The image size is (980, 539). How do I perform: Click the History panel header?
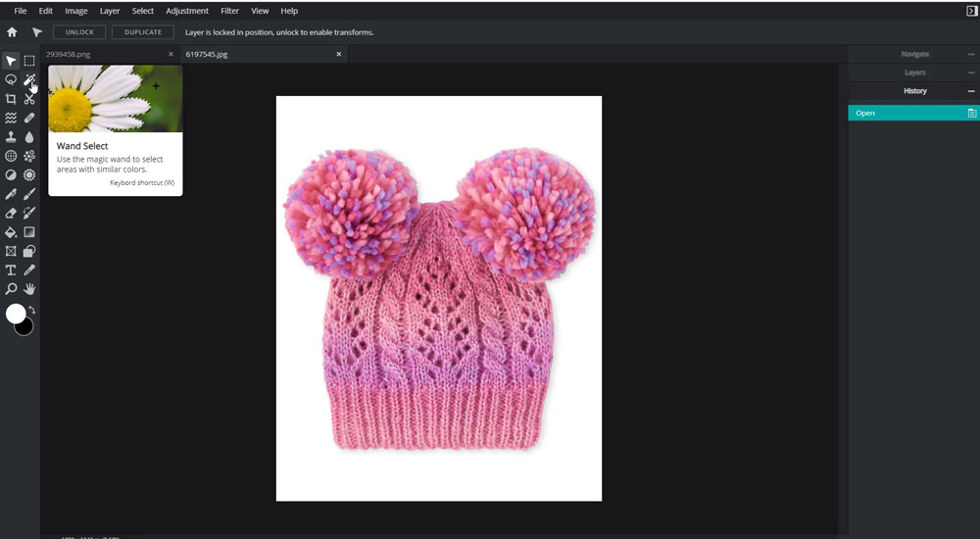tap(913, 91)
